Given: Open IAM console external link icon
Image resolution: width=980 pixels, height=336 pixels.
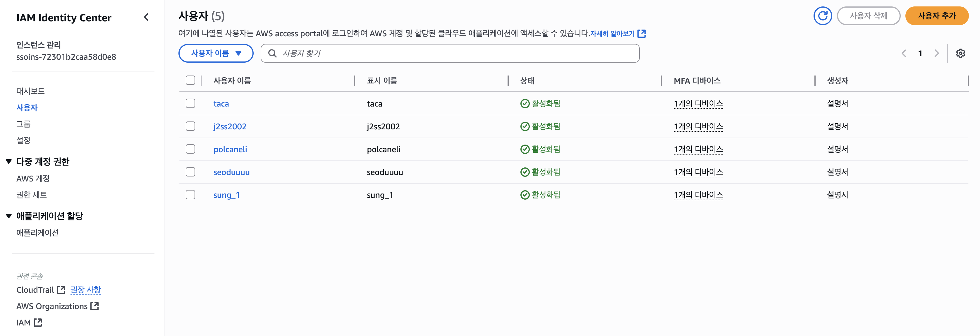Looking at the screenshot, I should coord(38,322).
